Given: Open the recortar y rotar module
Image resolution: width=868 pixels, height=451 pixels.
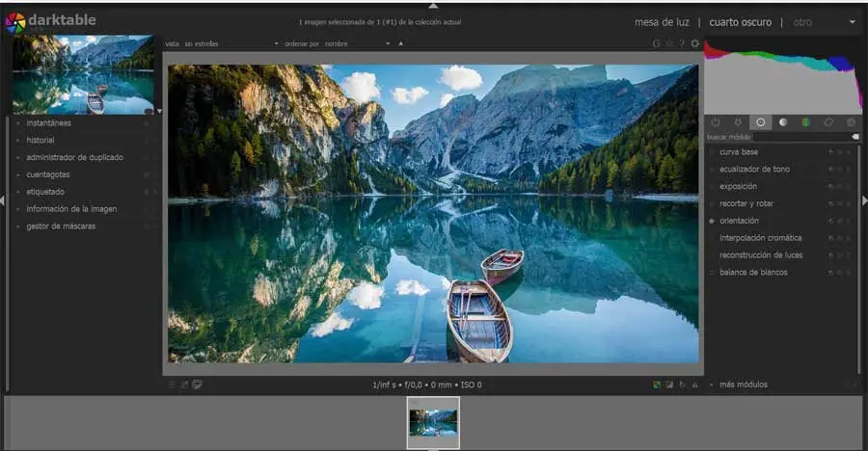Looking at the screenshot, I should (x=746, y=203).
